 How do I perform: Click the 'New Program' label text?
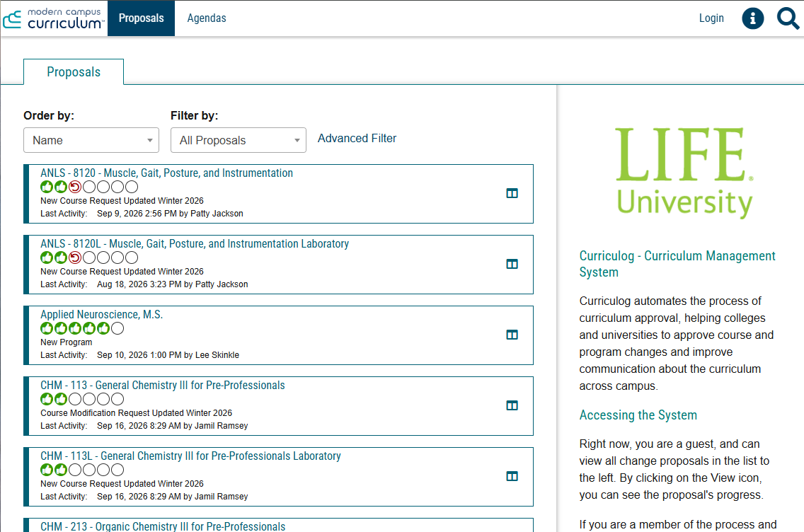66,342
